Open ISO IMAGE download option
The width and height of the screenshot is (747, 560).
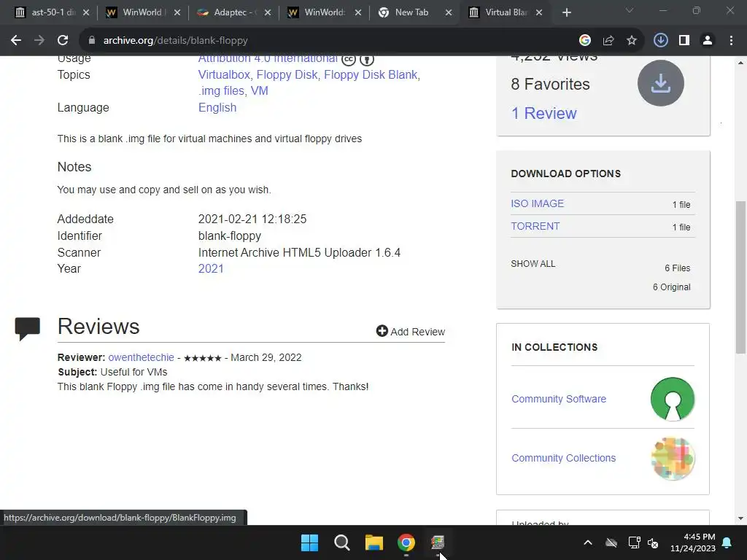tap(537, 203)
